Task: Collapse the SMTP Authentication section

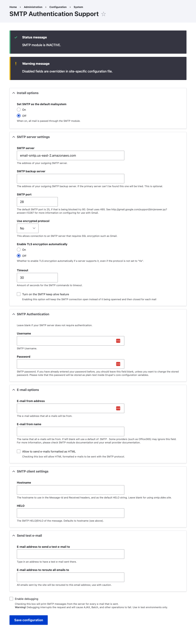Action: 33,314
